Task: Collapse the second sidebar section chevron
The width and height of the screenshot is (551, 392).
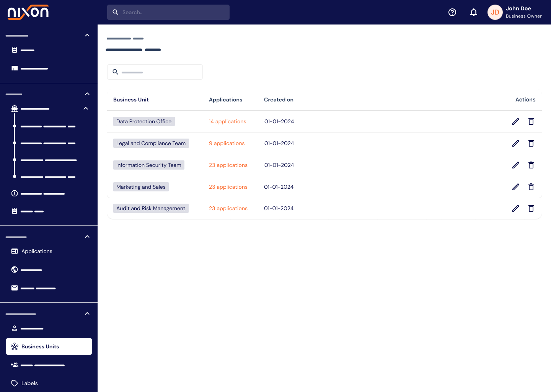Action: [87, 94]
